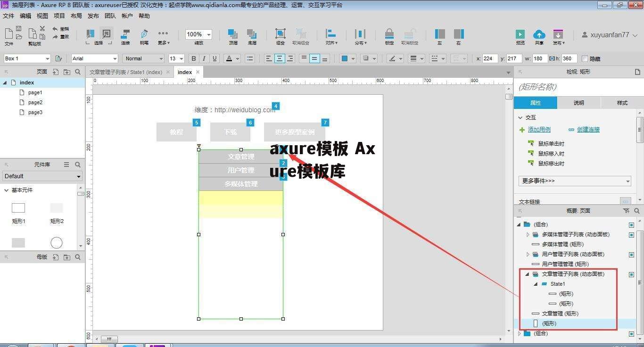Click the Redo arrow (重做)
The image size is (644, 347).
[55, 36]
